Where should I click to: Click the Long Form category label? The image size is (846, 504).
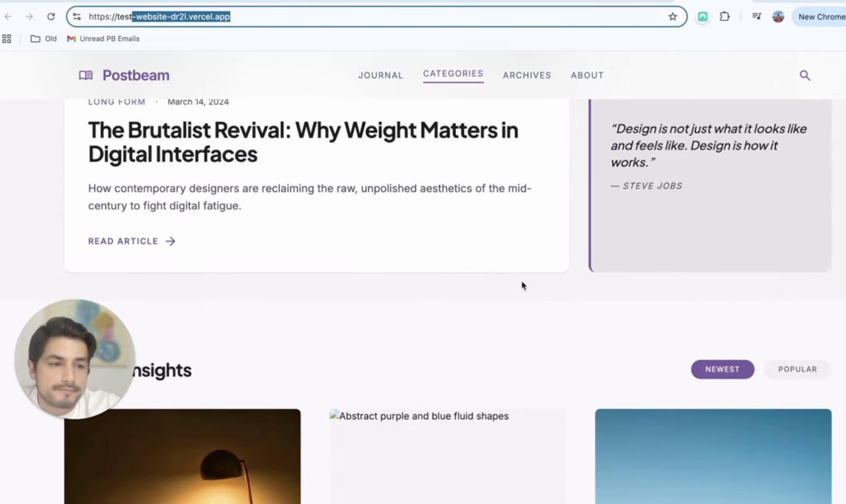point(116,102)
